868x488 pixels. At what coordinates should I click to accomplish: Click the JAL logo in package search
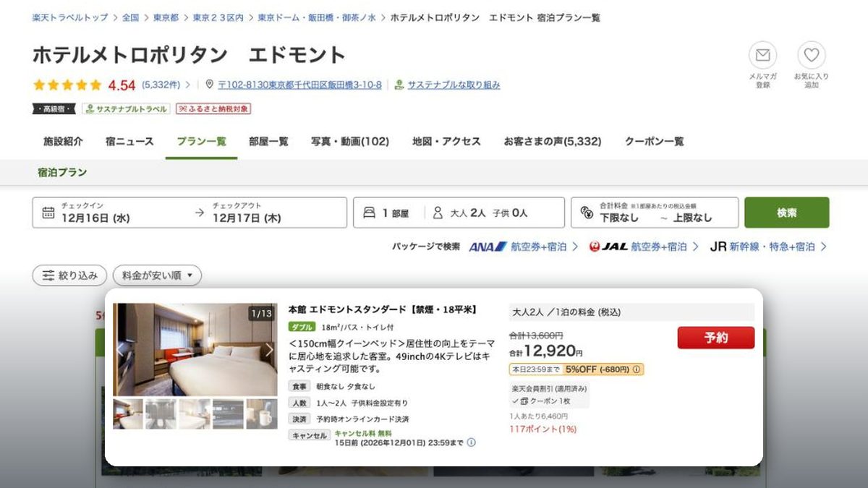click(609, 247)
